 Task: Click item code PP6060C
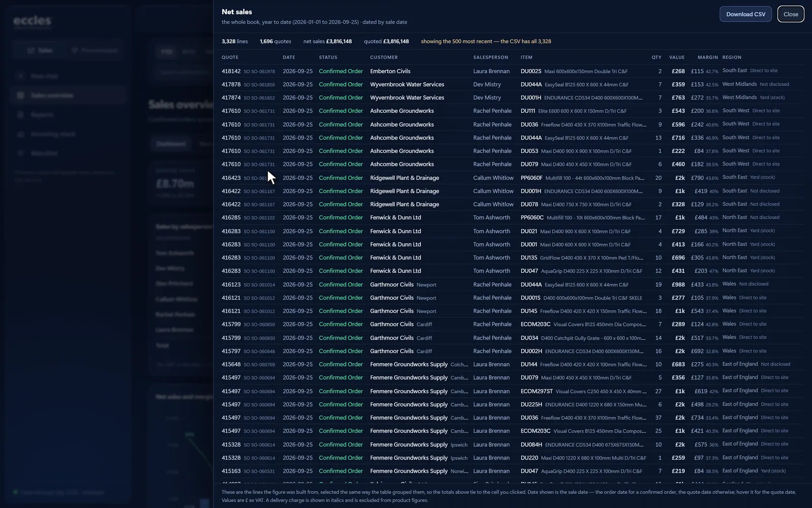tap(532, 217)
